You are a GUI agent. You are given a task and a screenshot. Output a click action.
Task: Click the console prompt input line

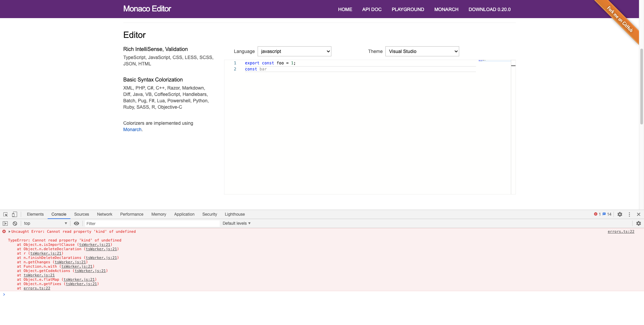(322, 294)
